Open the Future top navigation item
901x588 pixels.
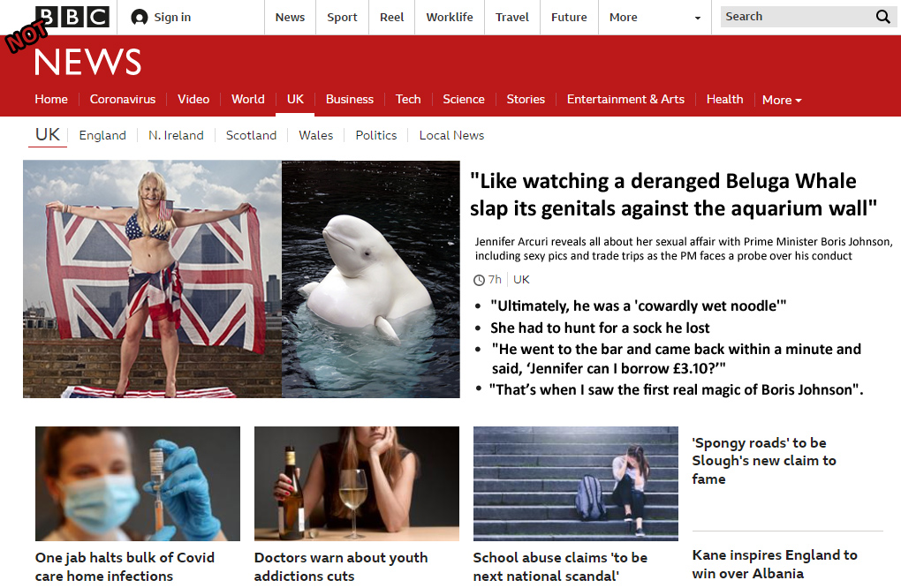[x=569, y=18]
